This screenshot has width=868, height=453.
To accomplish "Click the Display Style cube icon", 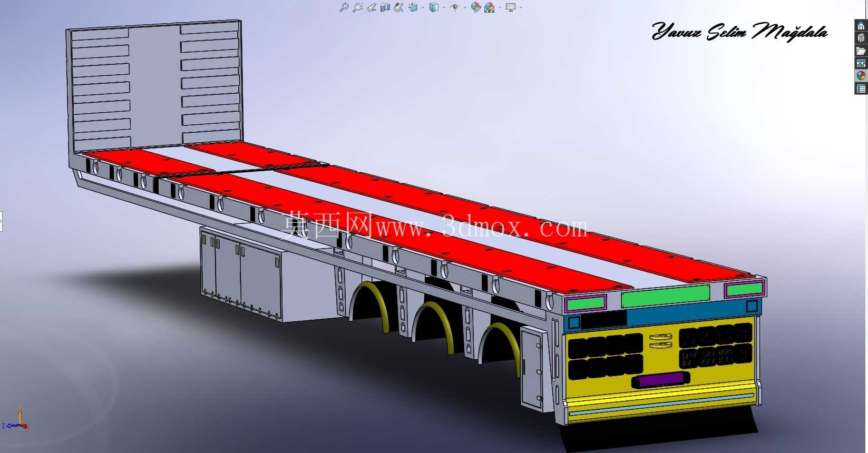I will coord(434,7).
